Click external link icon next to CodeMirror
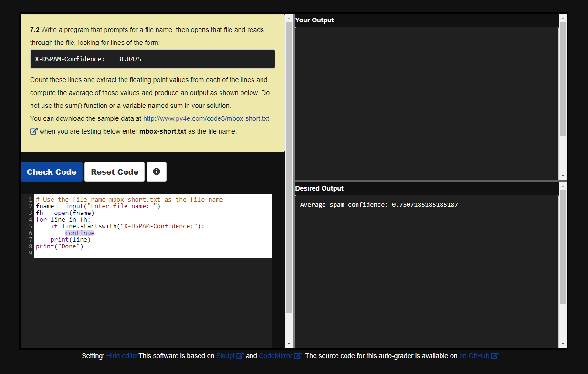 point(297,356)
